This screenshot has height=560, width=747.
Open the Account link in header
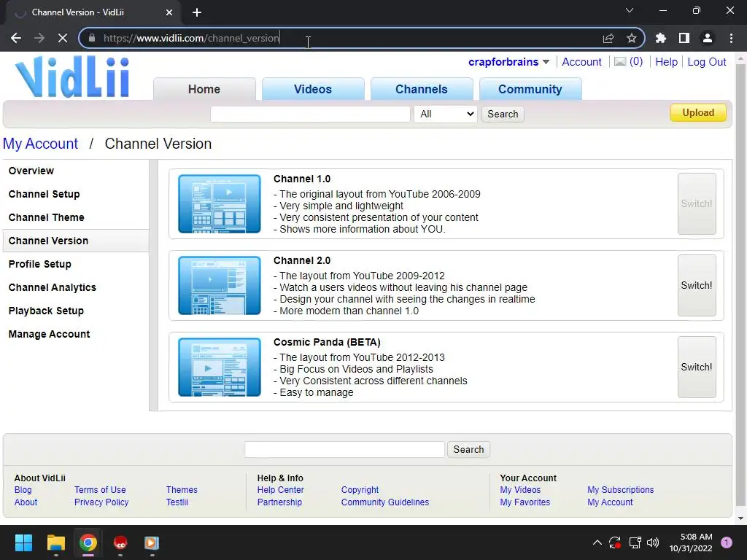tap(581, 62)
